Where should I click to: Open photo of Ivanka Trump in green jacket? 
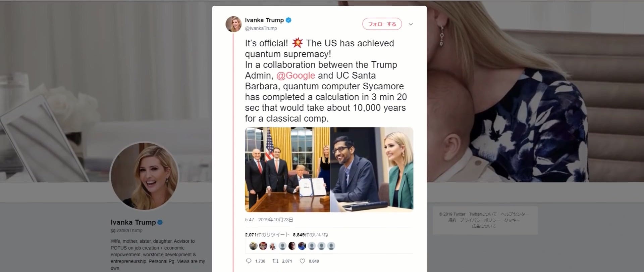click(372, 170)
